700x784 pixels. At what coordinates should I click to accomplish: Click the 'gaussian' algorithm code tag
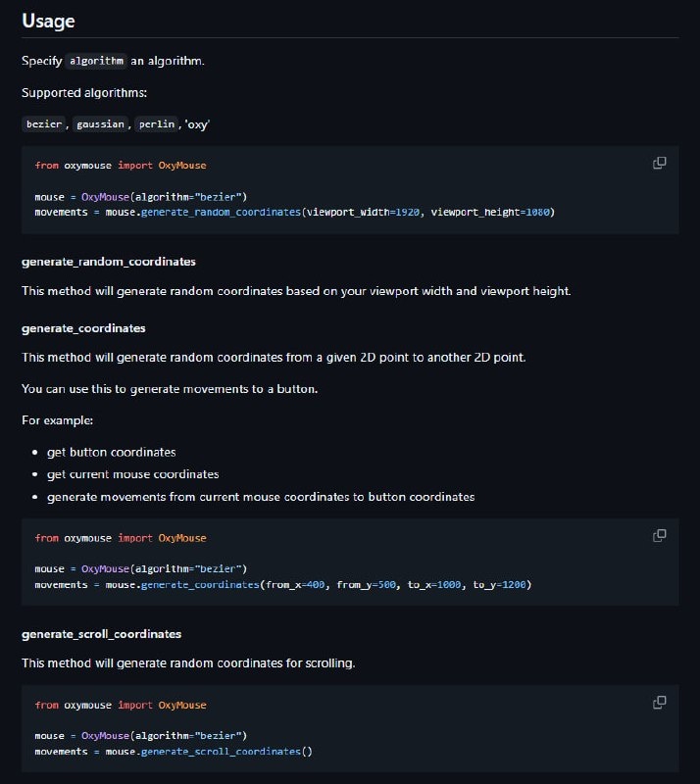tap(101, 125)
